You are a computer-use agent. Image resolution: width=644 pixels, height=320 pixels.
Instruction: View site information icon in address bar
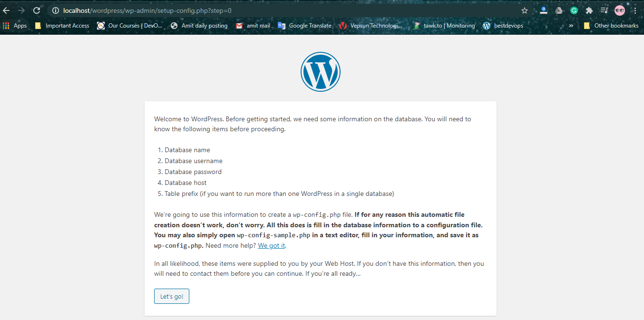[x=55, y=10]
